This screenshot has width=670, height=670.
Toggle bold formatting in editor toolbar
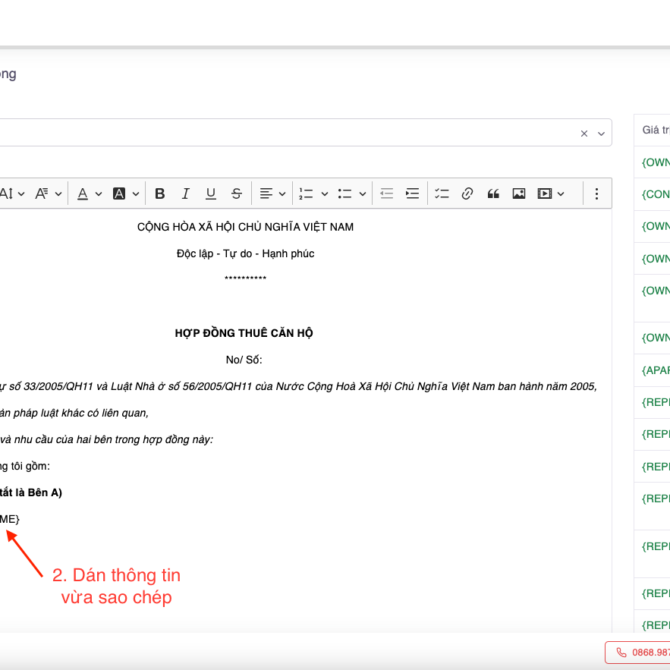[x=159, y=194]
